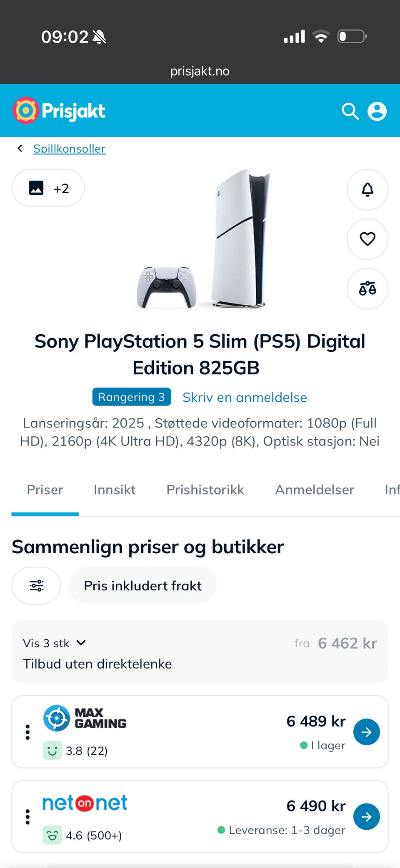Screen dimensions: 400x868
Task: Open NetOnNet three-dot options menu
Action: click(27, 817)
